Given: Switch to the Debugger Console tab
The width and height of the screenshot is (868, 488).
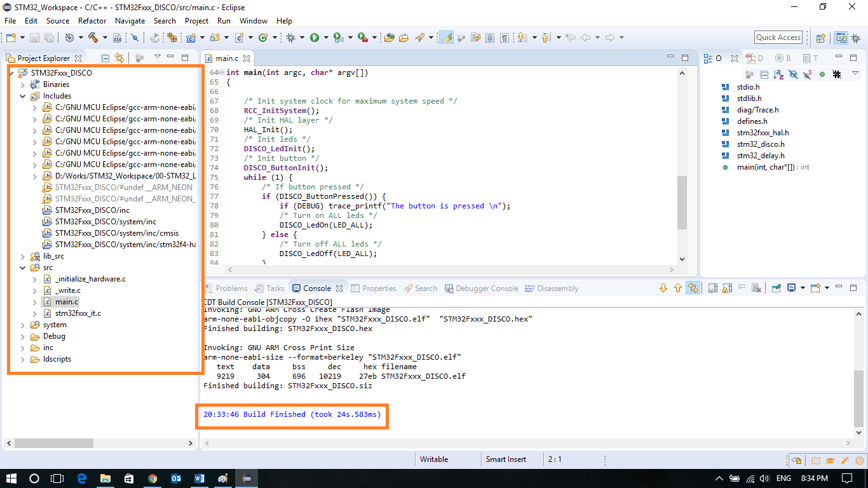Looking at the screenshot, I should (481, 288).
